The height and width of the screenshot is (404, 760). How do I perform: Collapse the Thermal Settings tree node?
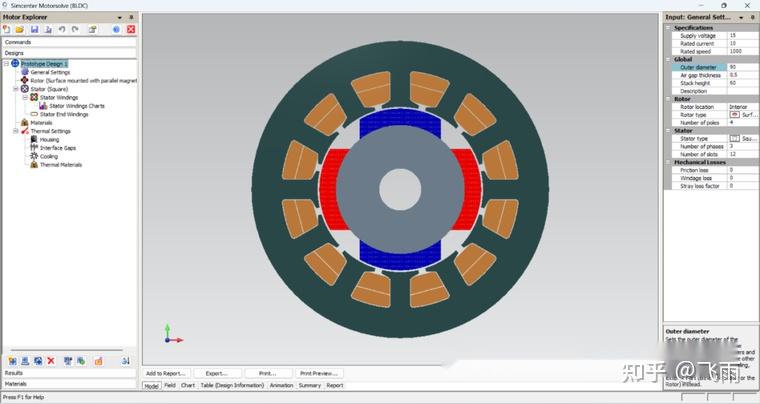(x=16, y=131)
